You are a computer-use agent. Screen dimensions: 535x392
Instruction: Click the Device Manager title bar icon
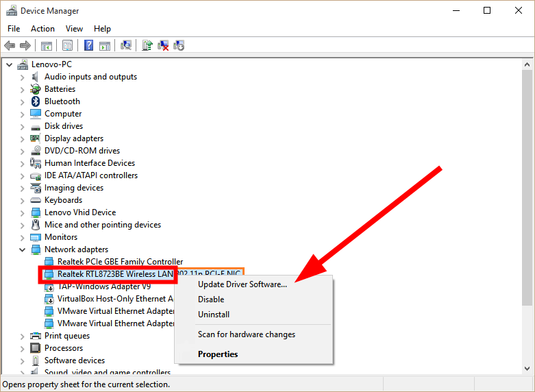pyautogui.click(x=12, y=10)
